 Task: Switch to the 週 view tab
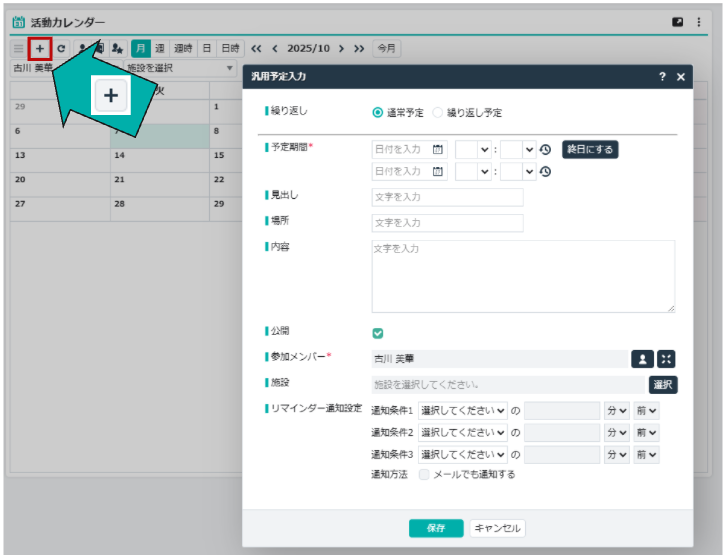point(160,48)
